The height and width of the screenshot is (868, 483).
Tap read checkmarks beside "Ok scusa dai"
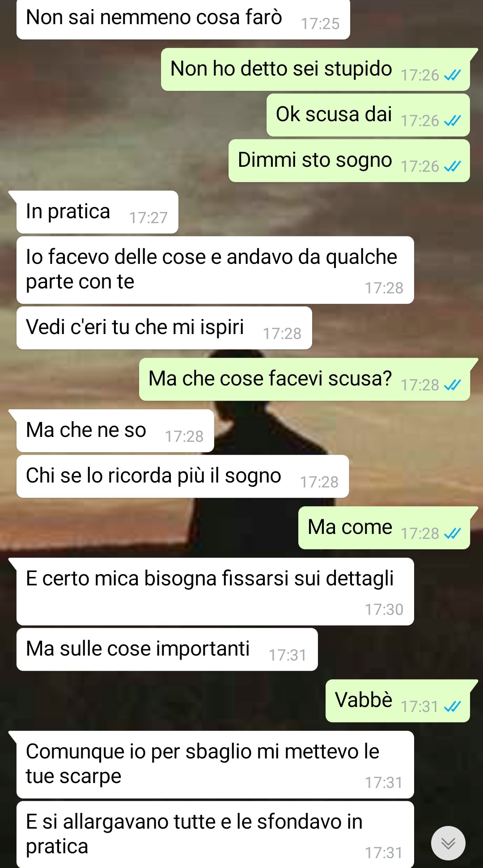pyautogui.click(x=452, y=121)
